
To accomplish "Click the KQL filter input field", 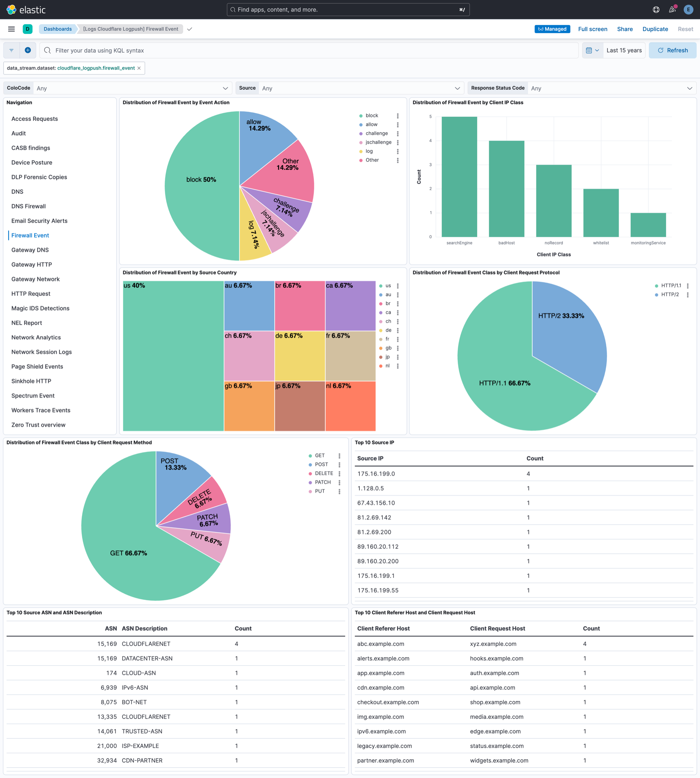I will point(309,51).
